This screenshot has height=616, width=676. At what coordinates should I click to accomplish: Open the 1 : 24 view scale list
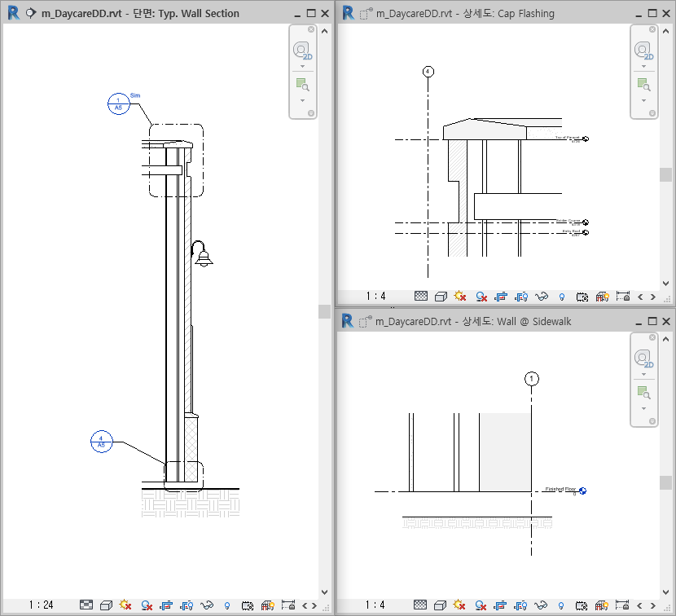click(x=41, y=605)
